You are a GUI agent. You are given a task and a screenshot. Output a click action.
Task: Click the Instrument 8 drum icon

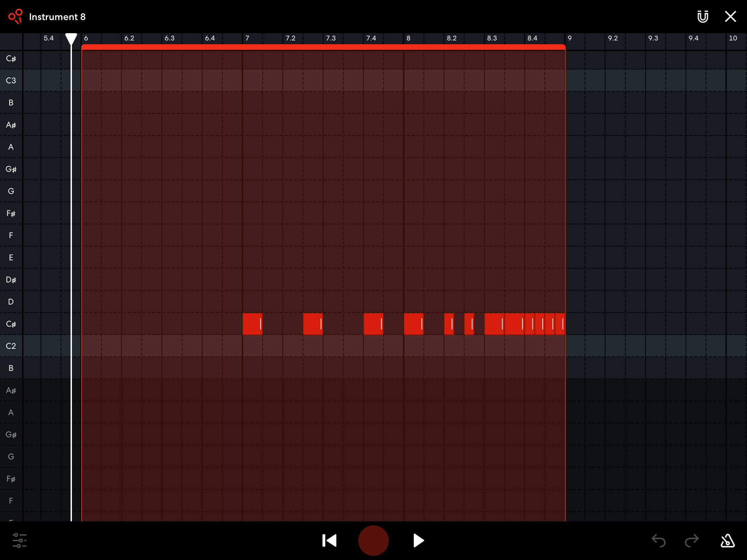[15, 17]
